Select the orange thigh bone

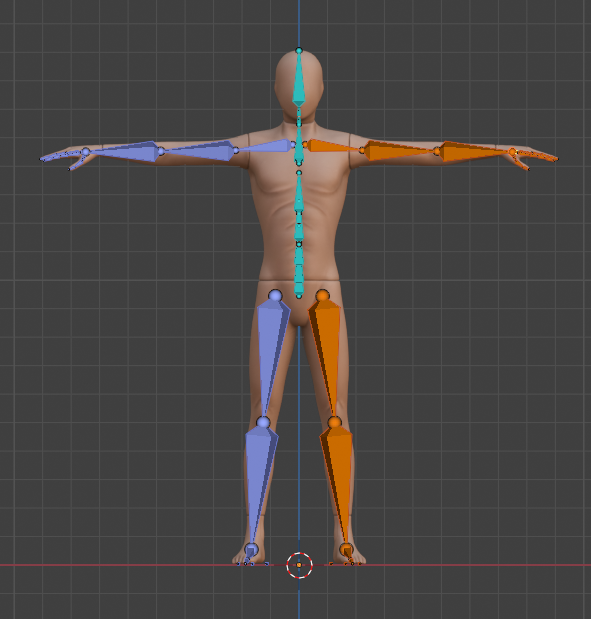pos(326,355)
